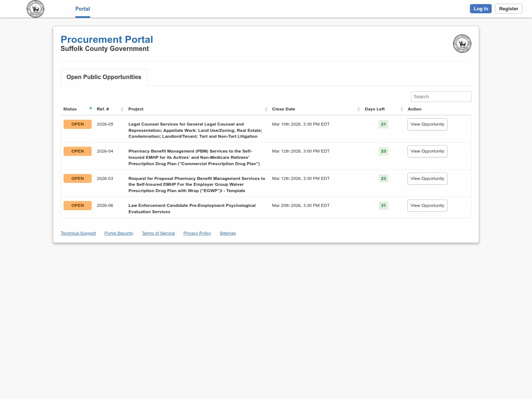
Task: Open the Portal Security link
Action: 119,233
